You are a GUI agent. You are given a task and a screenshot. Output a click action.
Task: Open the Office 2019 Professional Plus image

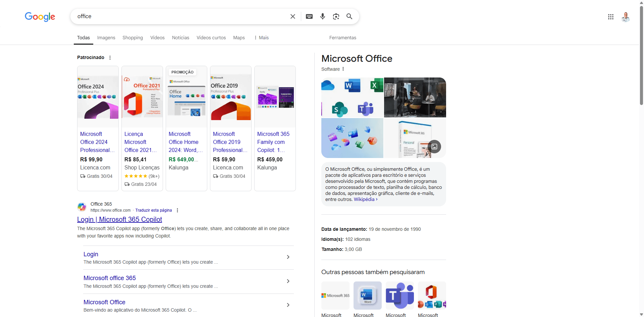click(x=231, y=97)
